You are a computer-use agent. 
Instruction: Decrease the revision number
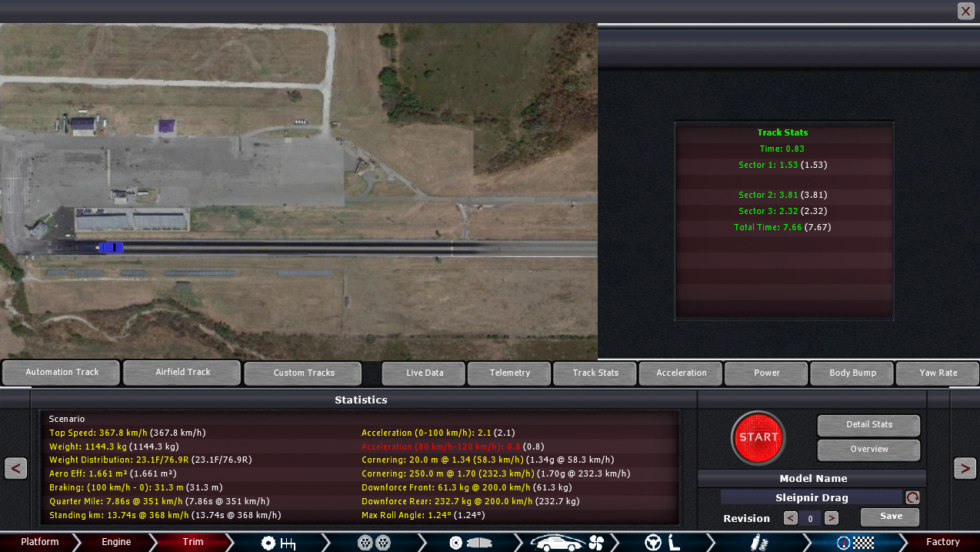coord(790,518)
